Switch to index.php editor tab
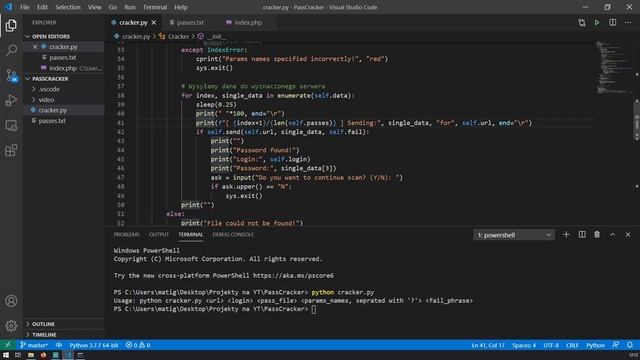Screen dimensions: 640x360 point(248,22)
